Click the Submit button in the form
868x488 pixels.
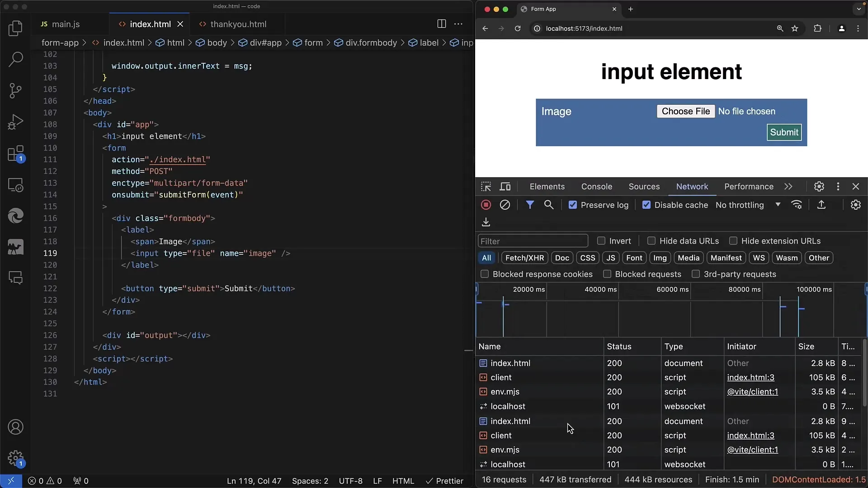pos(784,131)
